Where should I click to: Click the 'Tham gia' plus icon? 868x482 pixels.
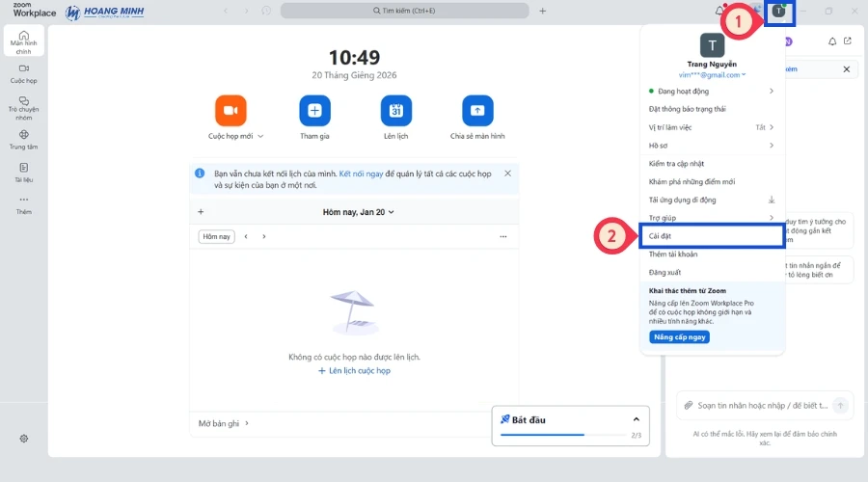coord(314,111)
